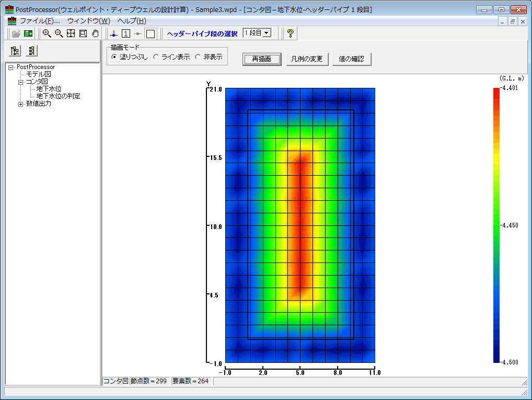Select the pan hand tool

(95, 33)
